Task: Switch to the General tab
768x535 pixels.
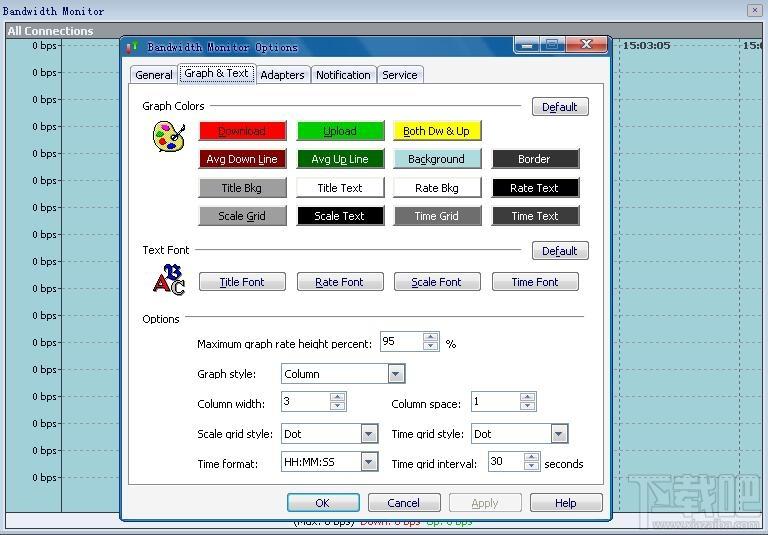Action: [154, 75]
